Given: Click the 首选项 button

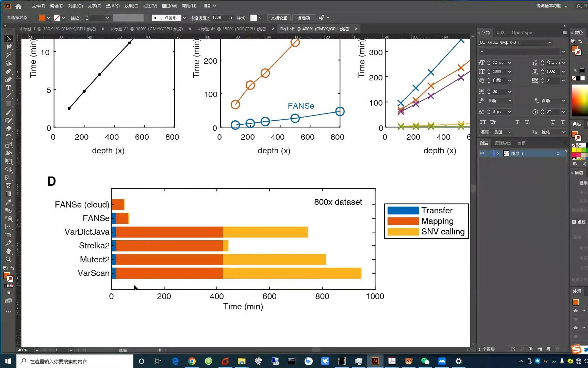Looking at the screenshot, I should (x=304, y=18).
